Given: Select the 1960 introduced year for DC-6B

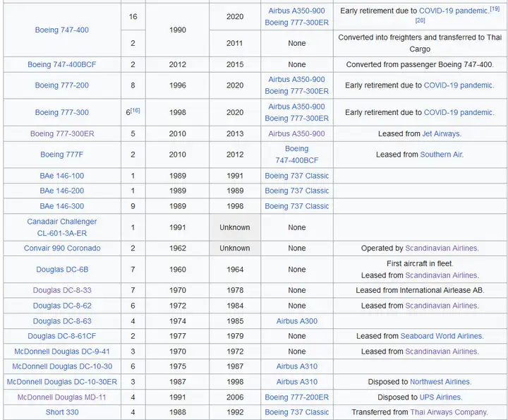Looking at the screenshot, I should (178, 270).
